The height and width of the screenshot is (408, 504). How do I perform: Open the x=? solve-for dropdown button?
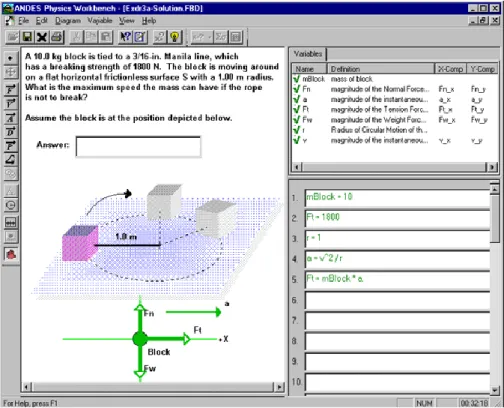tap(202, 37)
